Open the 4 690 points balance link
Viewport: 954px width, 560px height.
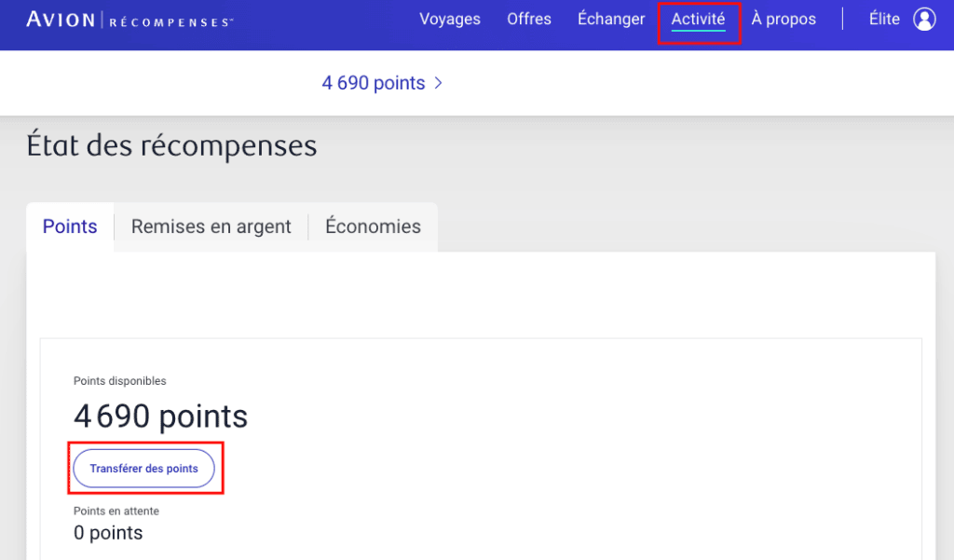pos(374,83)
